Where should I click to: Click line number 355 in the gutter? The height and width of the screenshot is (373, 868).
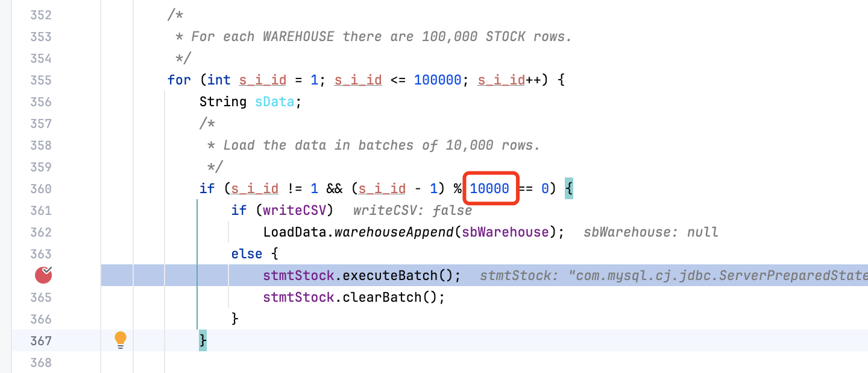coord(41,80)
